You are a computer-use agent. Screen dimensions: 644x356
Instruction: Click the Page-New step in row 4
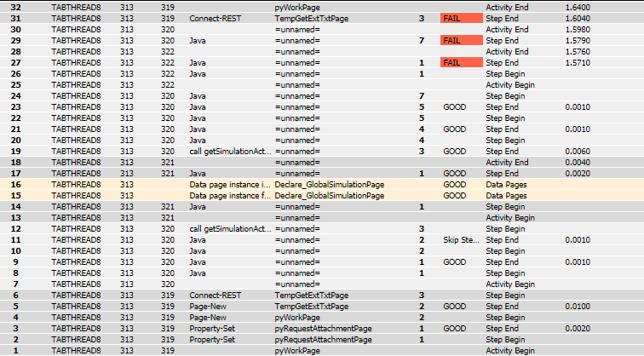(x=208, y=318)
